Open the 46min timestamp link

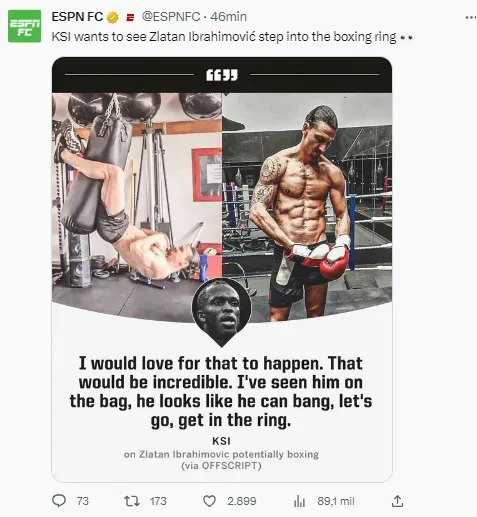click(228, 17)
